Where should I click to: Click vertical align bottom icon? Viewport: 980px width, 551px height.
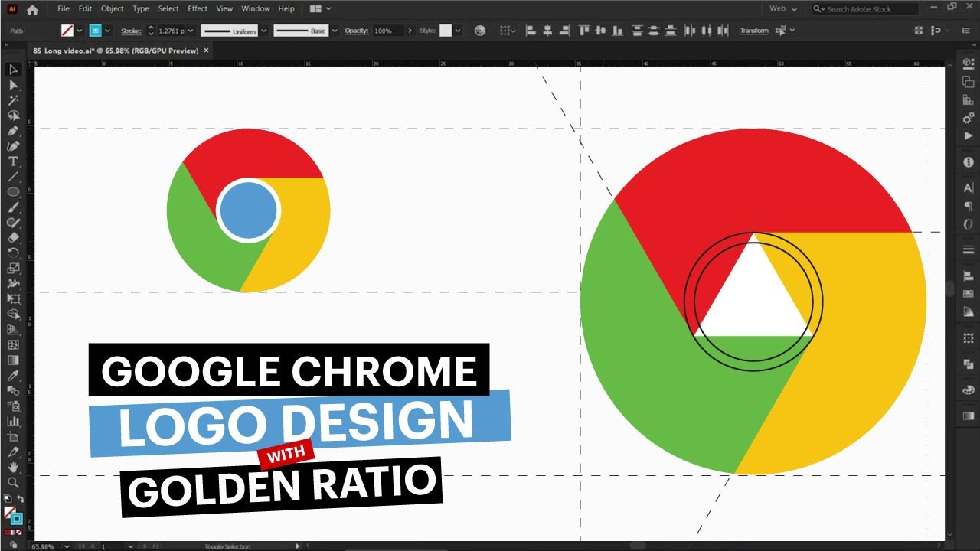coord(618,31)
